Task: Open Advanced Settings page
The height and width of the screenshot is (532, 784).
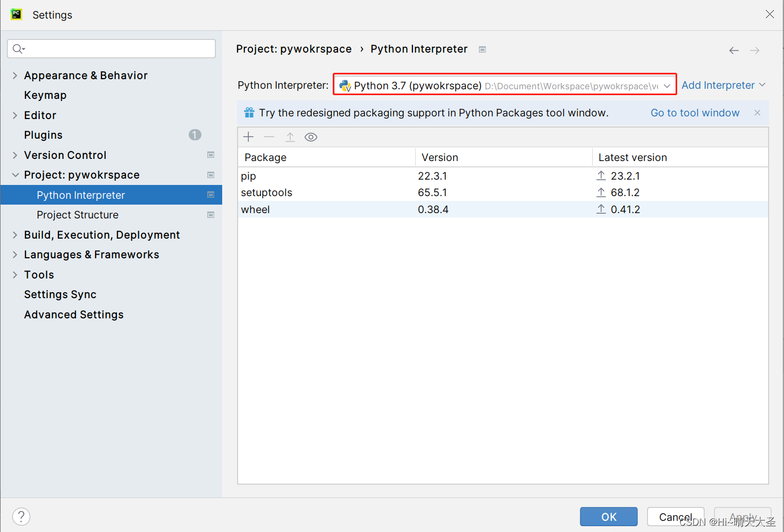Action: point(74,315)
